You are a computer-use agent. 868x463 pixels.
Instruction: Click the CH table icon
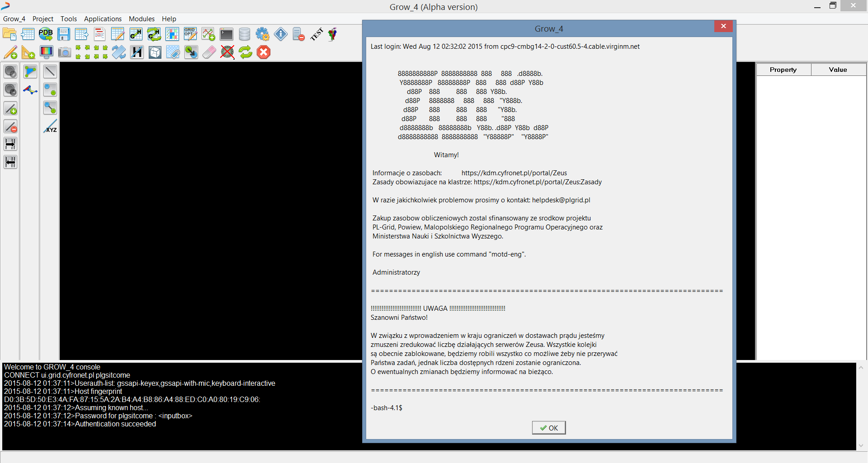136,34
